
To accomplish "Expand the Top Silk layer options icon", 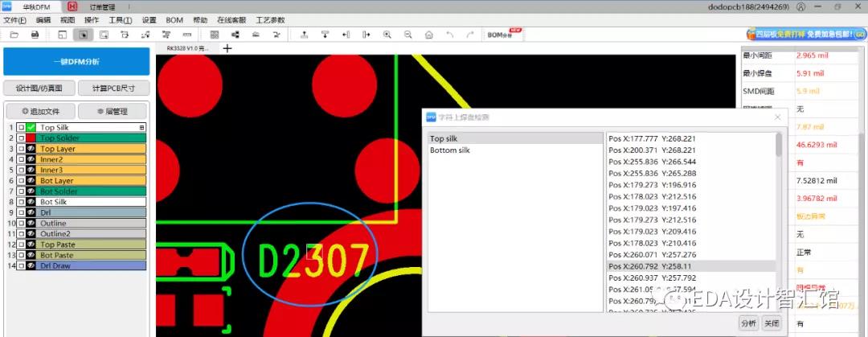I will (141, 128).
